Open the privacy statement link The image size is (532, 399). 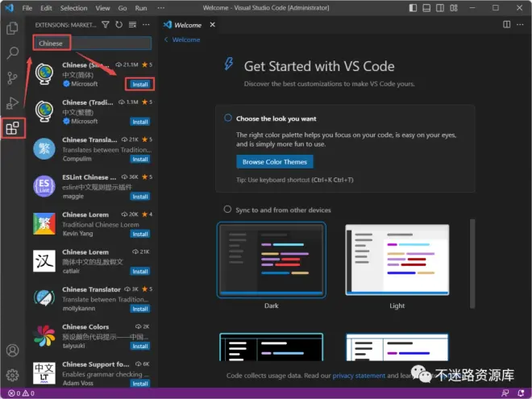(x=359, y=376)
